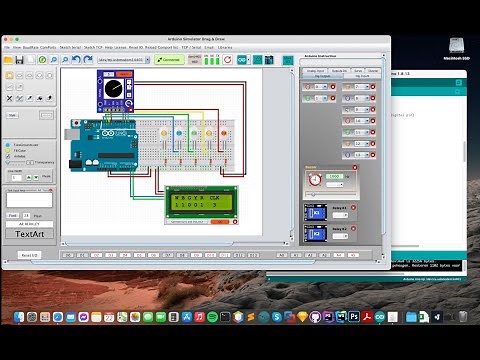Click the Relay K1 module thumbnail

pyautogui.click(x=315, y=212)
